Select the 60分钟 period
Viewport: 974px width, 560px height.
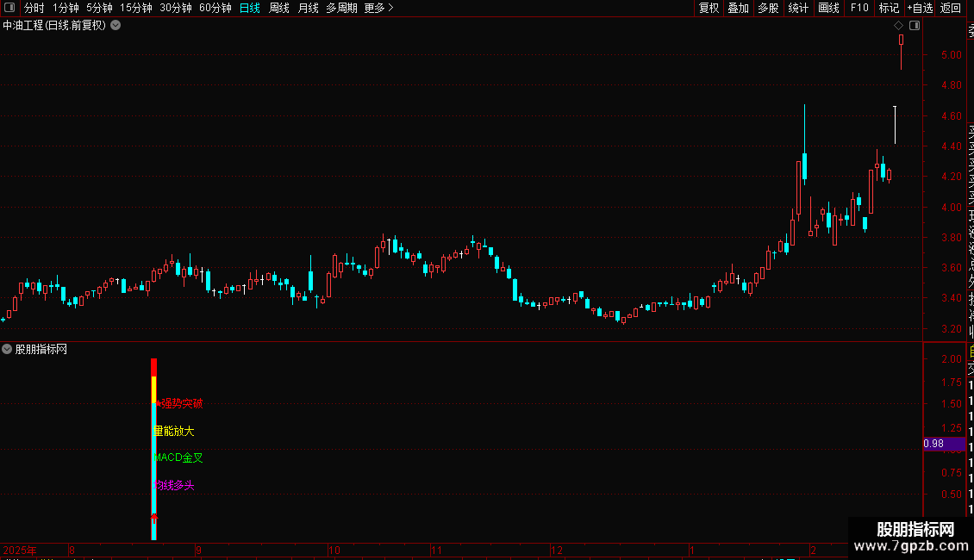215,8
